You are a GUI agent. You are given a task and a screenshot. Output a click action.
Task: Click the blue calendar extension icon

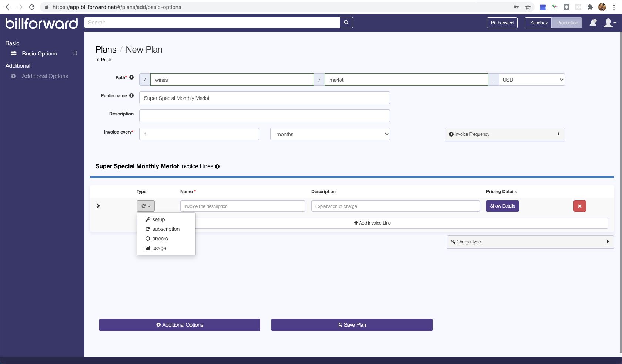pyautogui.click(x=543, y=7)
